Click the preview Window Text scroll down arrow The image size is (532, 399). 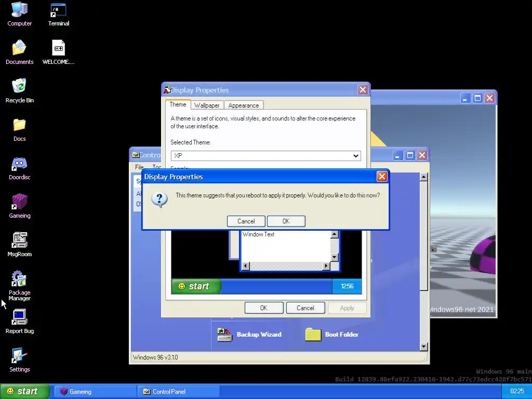[x=334, y=257]
